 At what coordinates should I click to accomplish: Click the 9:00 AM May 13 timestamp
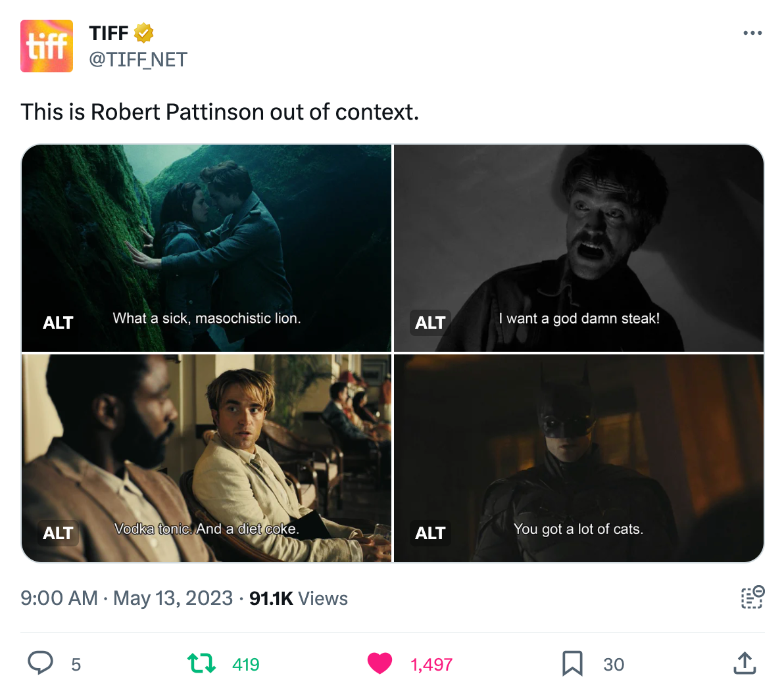(126, 598)
